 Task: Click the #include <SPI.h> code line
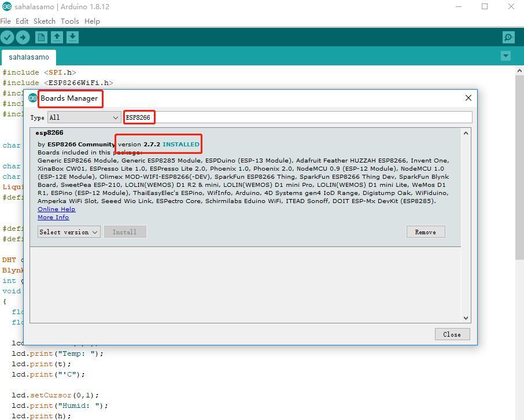pos(39,72)
